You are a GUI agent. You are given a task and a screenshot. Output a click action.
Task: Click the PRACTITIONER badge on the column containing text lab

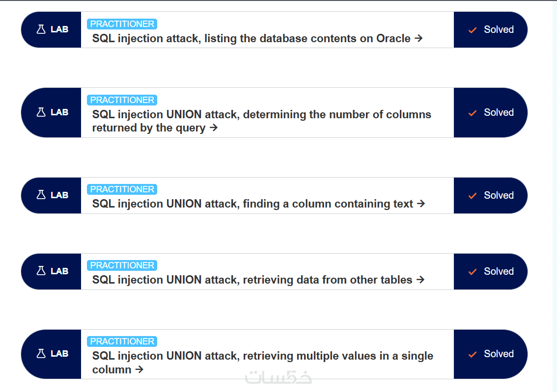[x=122, y=189]
